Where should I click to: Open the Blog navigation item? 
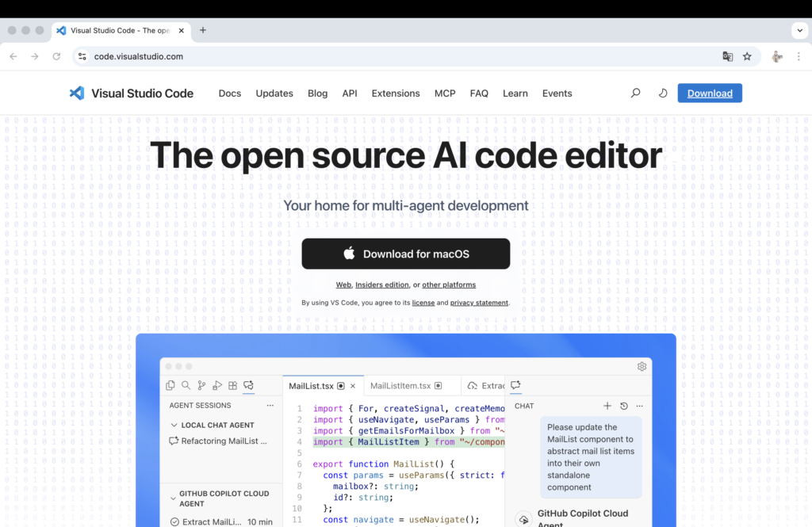point(317,94)
